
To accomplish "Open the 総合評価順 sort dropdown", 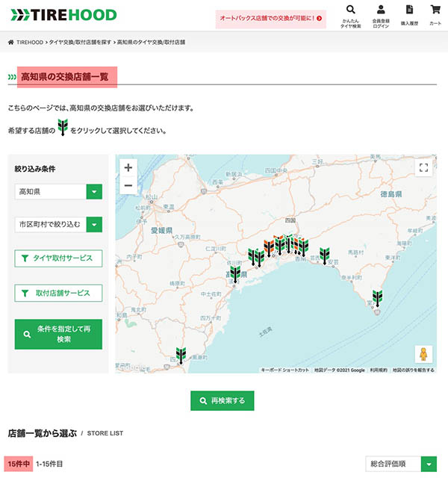I will pos(401,464).
